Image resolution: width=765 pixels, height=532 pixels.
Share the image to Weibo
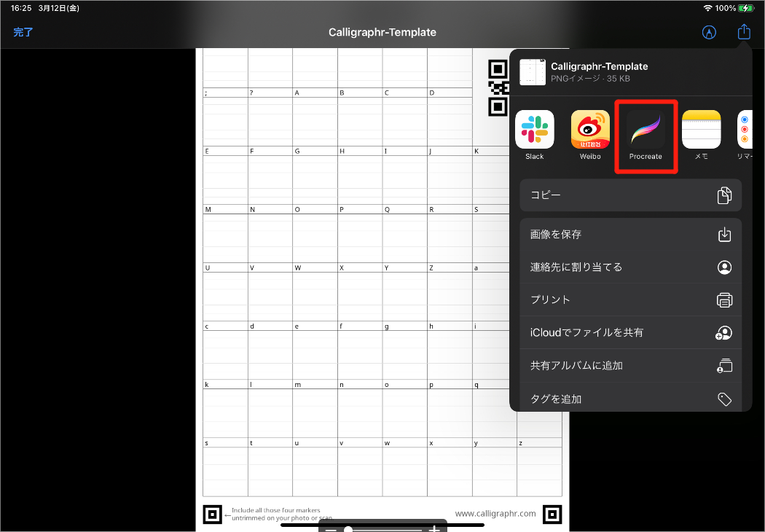(x=590, y=130)
